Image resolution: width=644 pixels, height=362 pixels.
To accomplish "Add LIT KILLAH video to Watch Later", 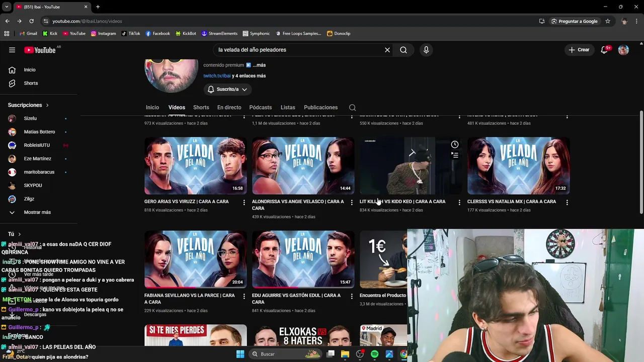I will tap(455, 144).
